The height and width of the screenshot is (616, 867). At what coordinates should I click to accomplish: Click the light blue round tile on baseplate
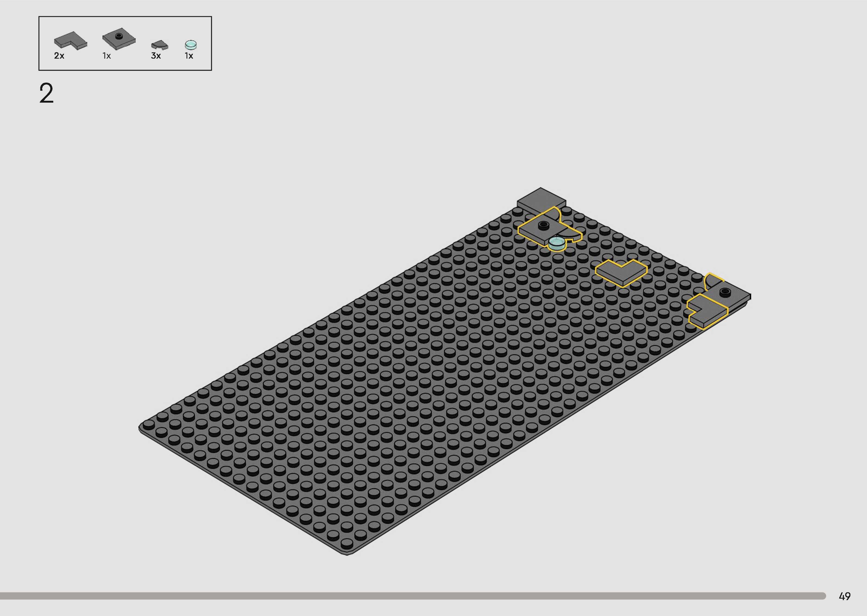(557, 242)
